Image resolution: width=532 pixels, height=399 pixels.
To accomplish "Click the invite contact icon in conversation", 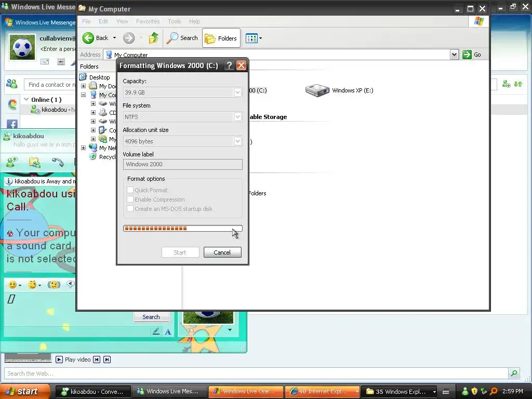I will pyautogui.click(x=12, y=162).
